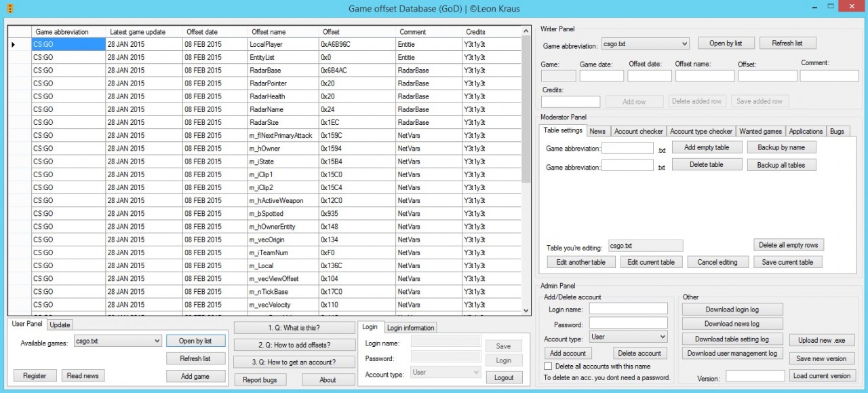The height and width of the screenshot is (393, 868).
Task: Click the Comment field in Writer Panel
Action: pos(829,76)
